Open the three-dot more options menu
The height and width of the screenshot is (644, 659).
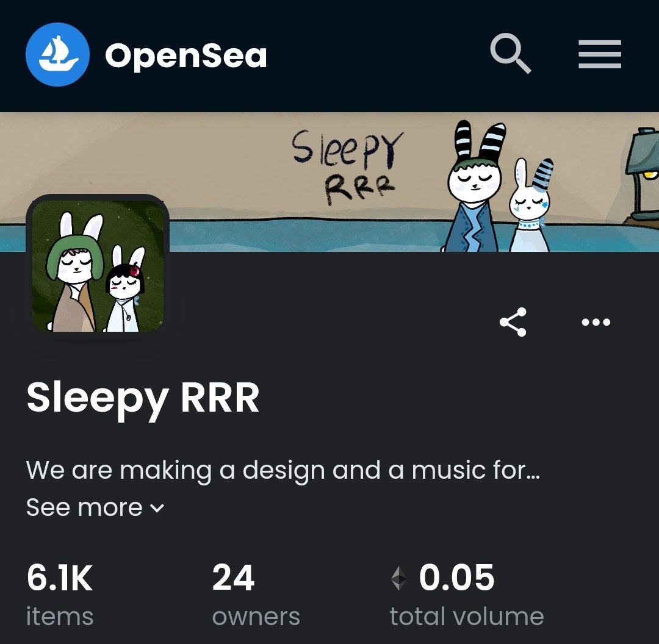coord(596,322)
